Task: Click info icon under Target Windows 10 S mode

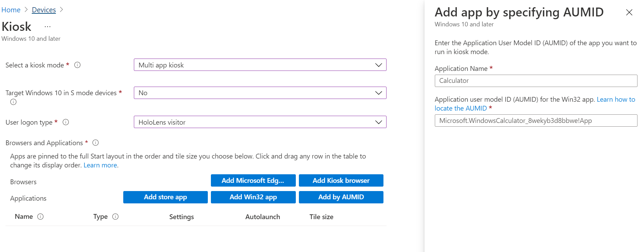Action: [x=13, y=102]
